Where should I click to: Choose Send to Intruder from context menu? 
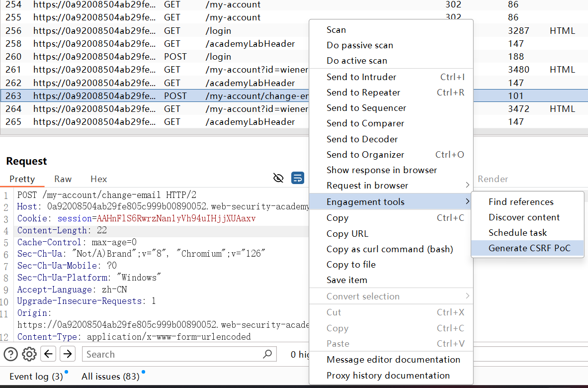pos(361,77)
